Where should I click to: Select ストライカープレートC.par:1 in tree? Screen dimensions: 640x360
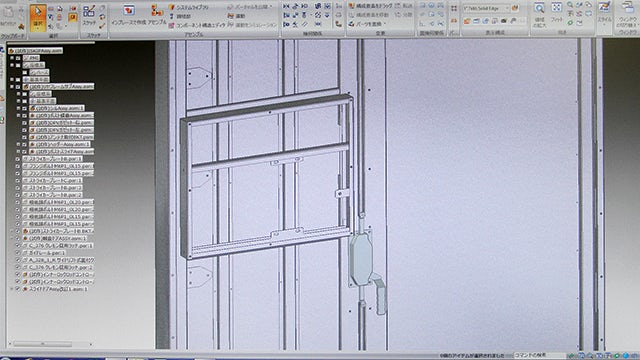click(52, 180)
